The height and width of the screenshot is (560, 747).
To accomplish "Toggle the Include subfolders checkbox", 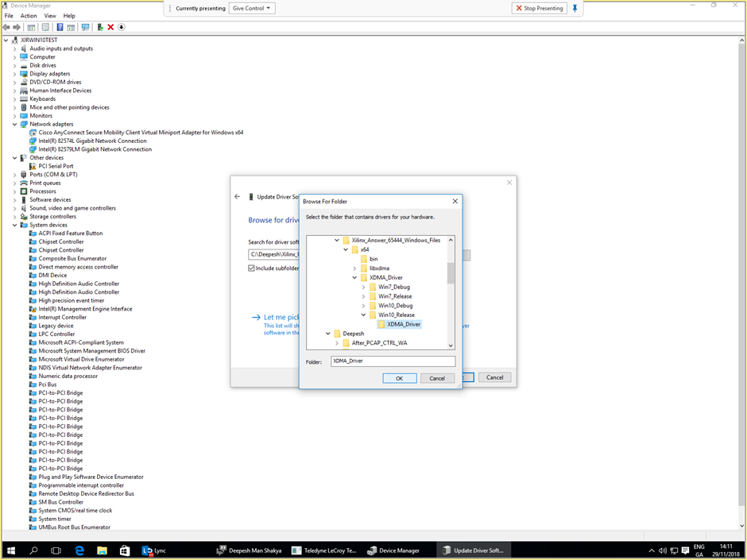I will tap(253, 268).
